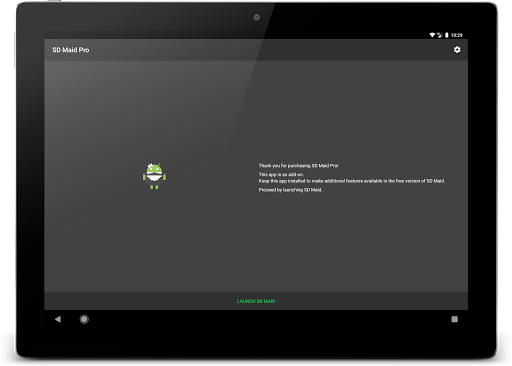Click the SD Maid Pro title

(71, 50)
